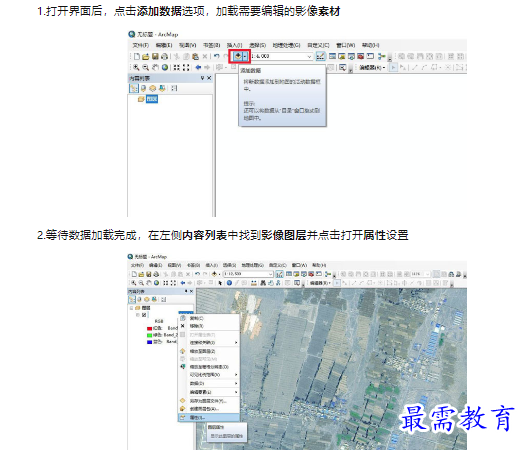Image resolution: width=523 pixels, height=450 pixels.
Task: Click blue band color swatch
Action: coord(149,342)
